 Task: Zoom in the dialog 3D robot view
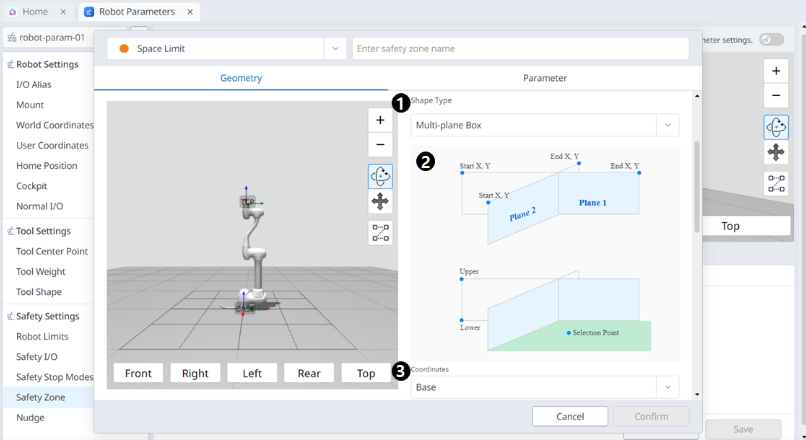(x=380, y=120)
